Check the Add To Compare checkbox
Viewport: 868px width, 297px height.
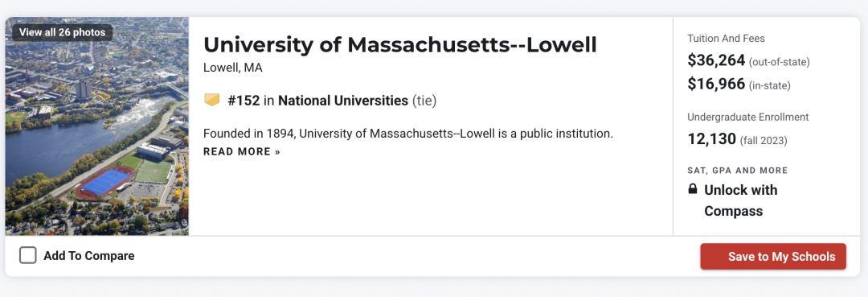(27, 255)
